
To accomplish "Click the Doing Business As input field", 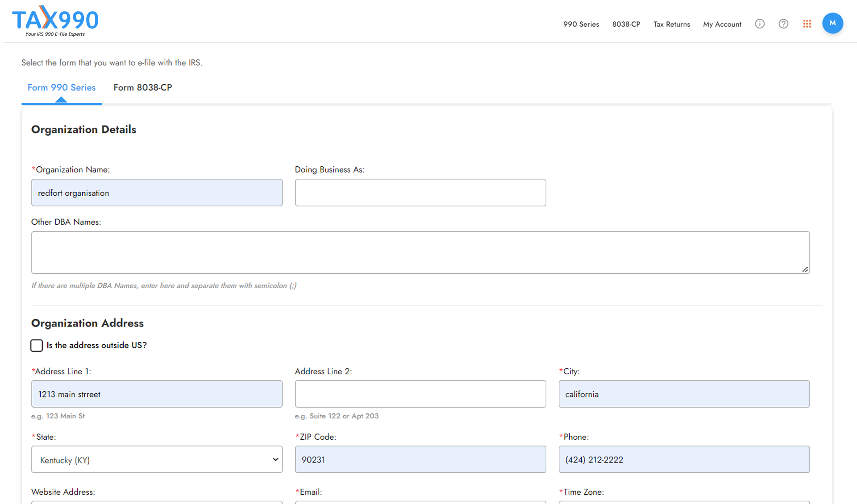I will tap(420, 193).
